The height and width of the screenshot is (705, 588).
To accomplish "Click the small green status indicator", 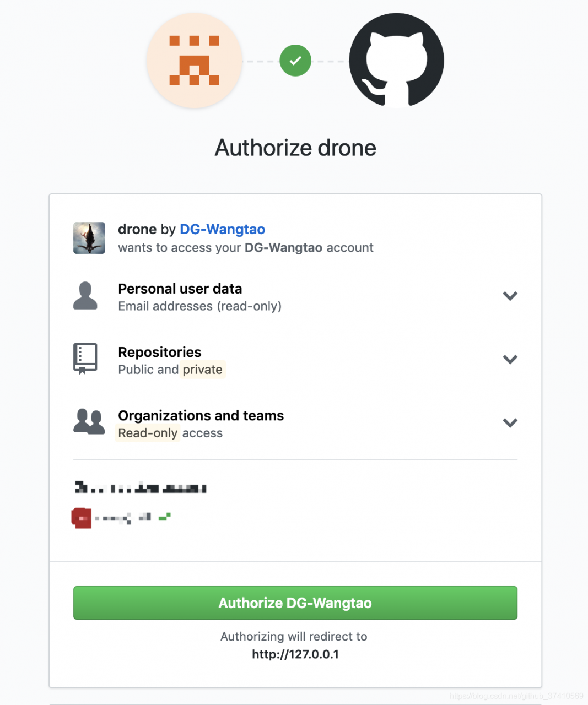I will coord(165,517).
